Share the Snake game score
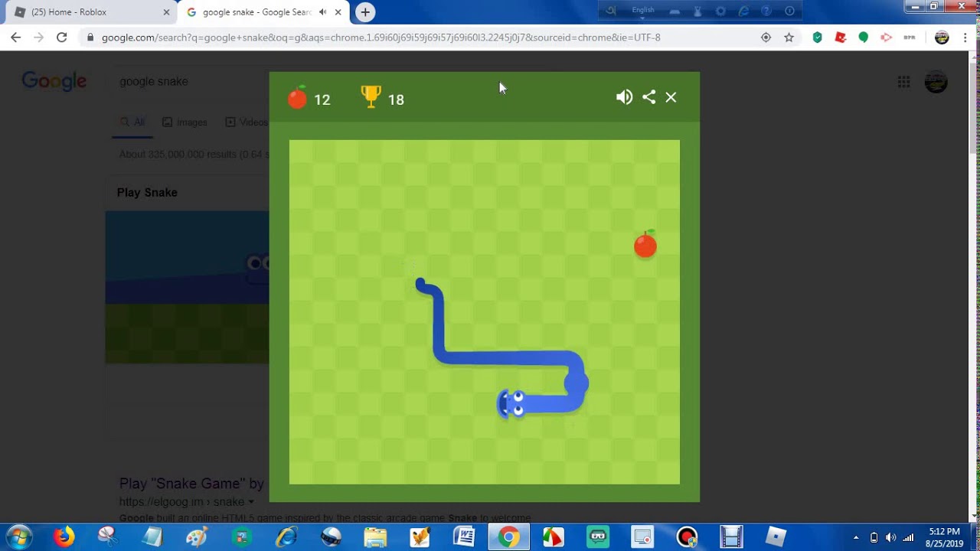This screenshot has height=551, width=980. (x=648, y=97)
